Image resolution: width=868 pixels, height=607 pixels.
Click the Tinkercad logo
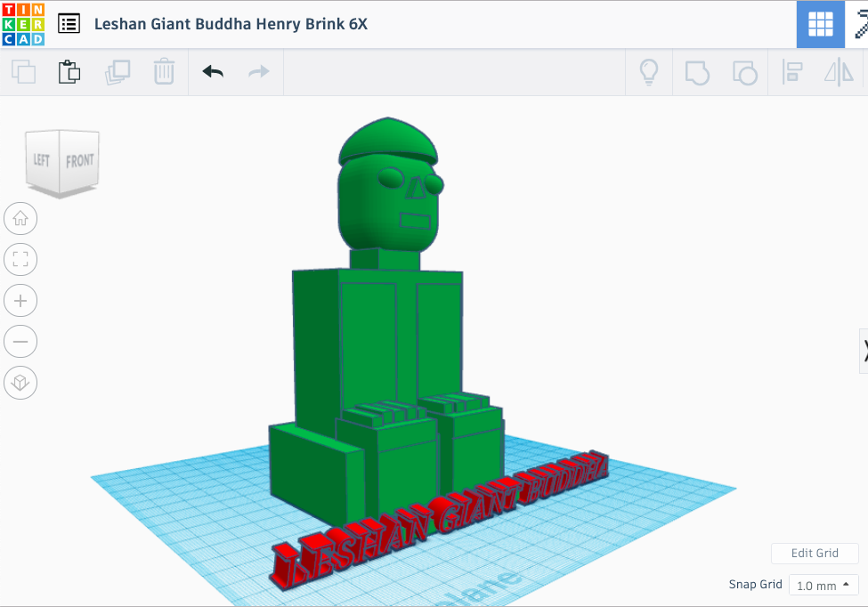tap(23, 24)
